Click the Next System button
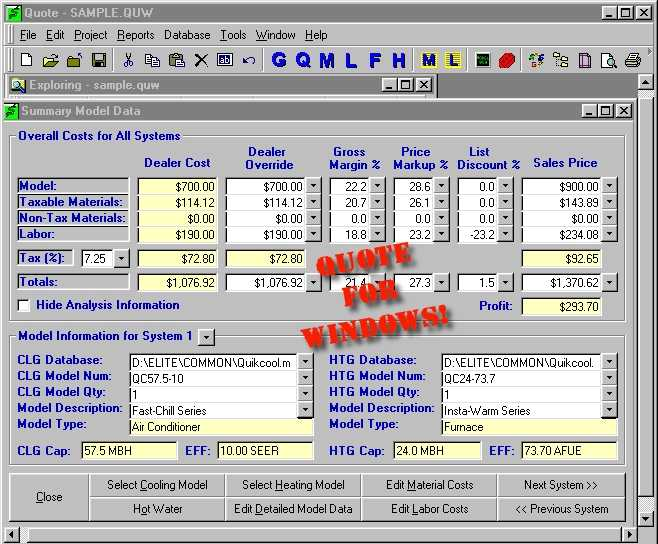The height and width of the screenshot is (544, 658). 561,485
